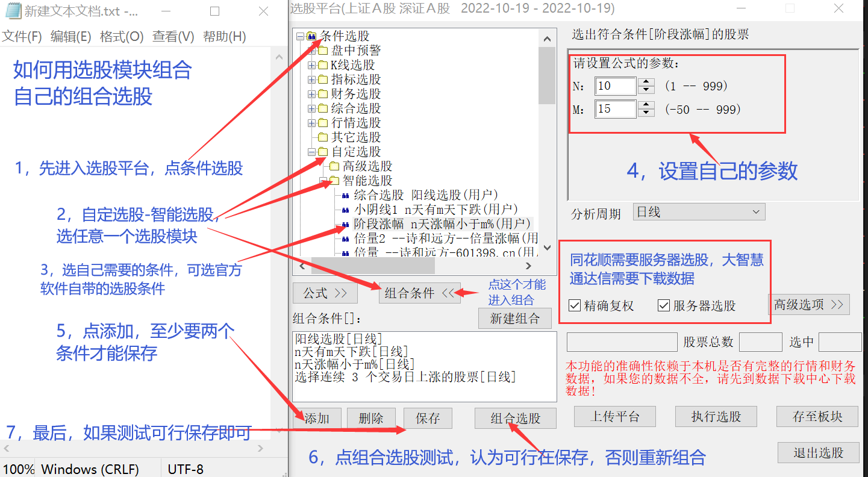Viewport: 868px width, 477px height.
Task: Click the N parameter input field
Action: tap(616, 86)
